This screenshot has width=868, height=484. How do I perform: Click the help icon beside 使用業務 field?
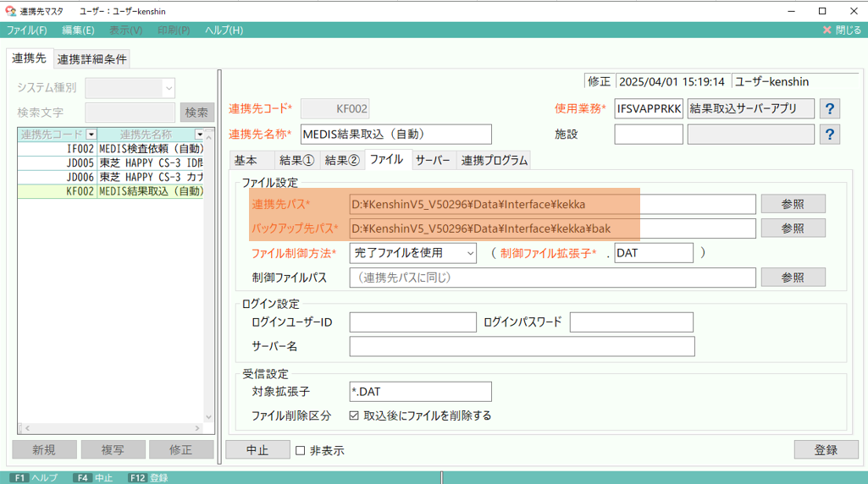[831, 108]
